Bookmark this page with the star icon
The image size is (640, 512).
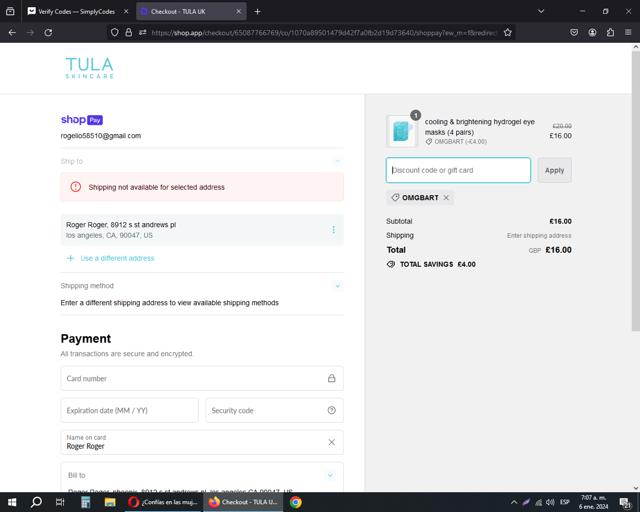click(507, 33)
